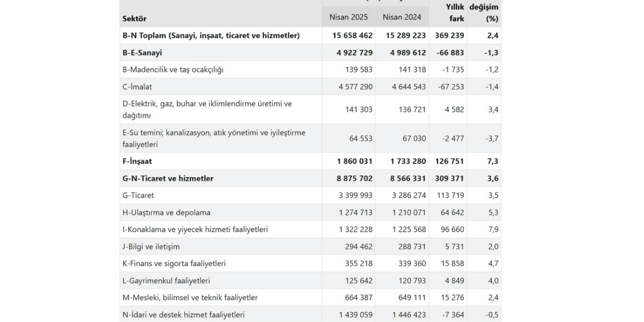Image resolution: width=644 pixels, height=322 pixels.
Task: Click the K-Finans ve sigorta faaliyetleri label
Action: click(x=174, y=264)
